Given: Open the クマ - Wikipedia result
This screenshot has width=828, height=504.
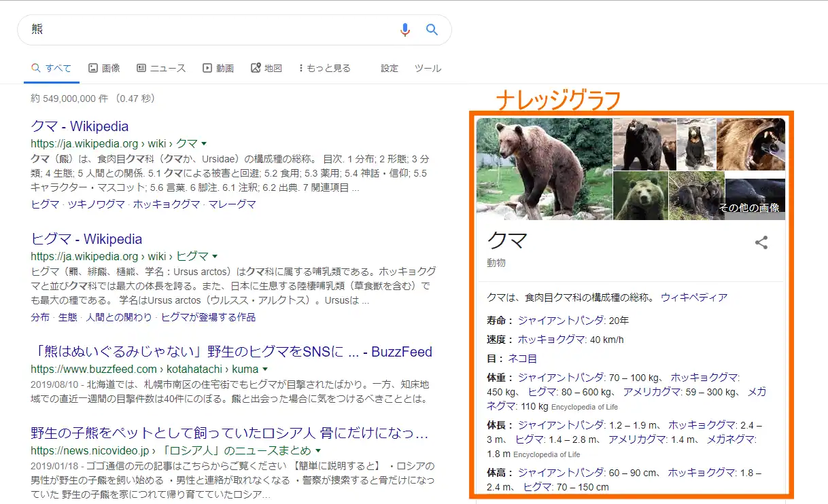Looking at the screenshot, I should tap(80, 126).
